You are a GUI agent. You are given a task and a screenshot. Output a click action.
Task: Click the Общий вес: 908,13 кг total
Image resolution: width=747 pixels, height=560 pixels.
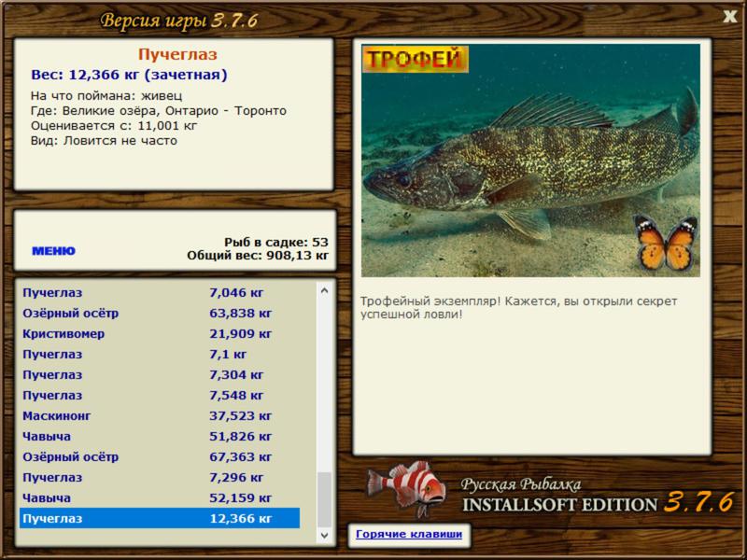(x=258, y=255)
